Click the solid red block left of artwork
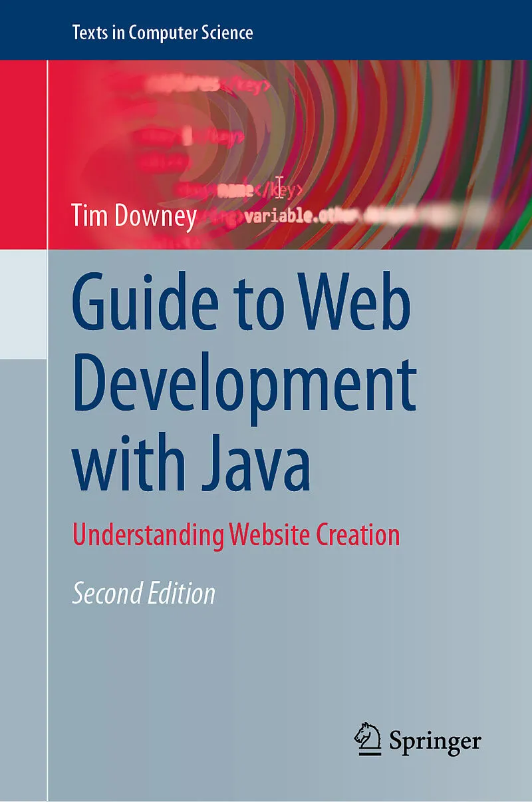 23,154
